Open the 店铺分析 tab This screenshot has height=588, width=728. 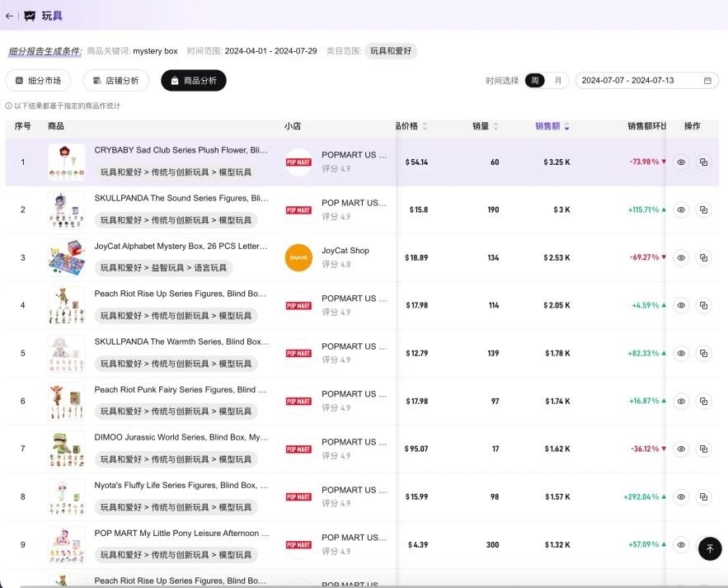tap(116, 81)
